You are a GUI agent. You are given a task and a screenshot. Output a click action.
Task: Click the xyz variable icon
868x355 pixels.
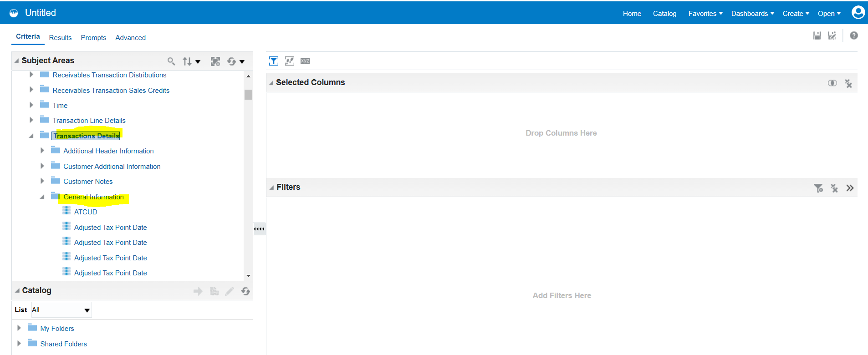point(305,61)
